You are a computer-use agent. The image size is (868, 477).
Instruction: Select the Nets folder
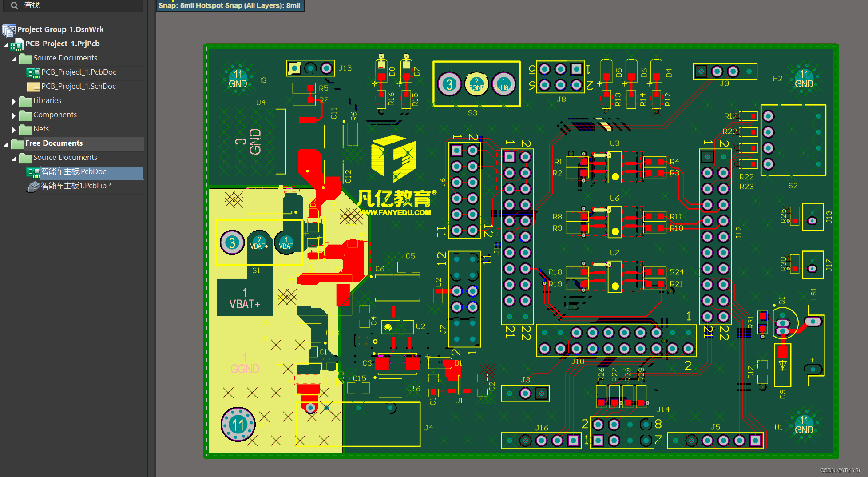tap(41, 129)
